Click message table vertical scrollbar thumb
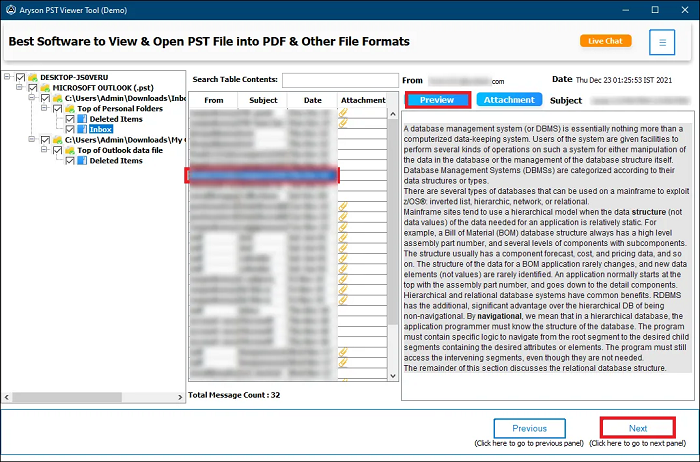 click(x=393, y=222)
